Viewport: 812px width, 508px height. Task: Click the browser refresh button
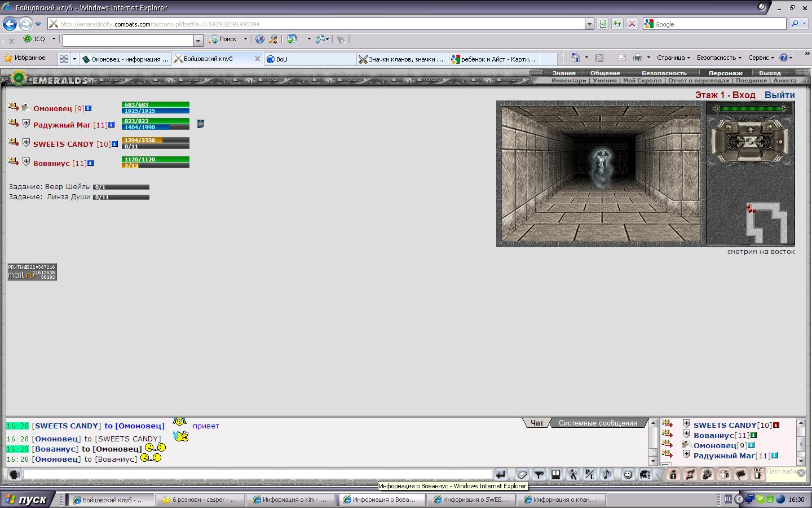[x=617, y=24]
